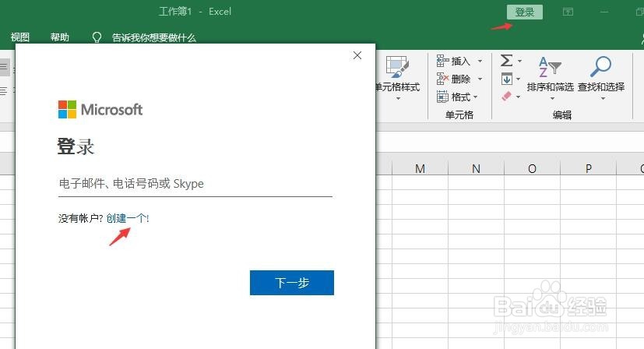
Task: Expand the 排序和筛选 dropdown arrow
Action: click(552, 98)
